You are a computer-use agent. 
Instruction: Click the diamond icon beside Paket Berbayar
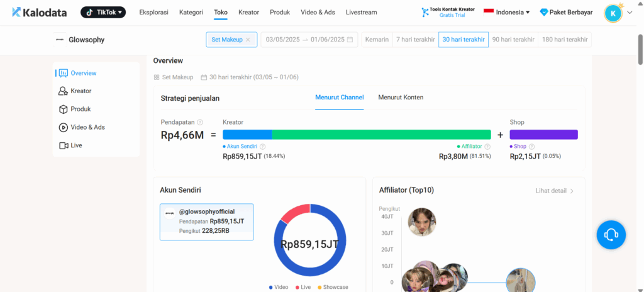coord(544,13)
